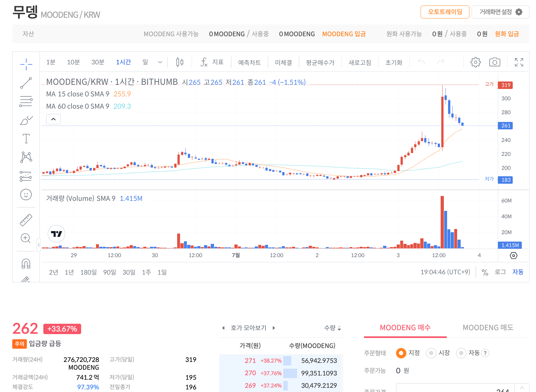Select the crosshair cursor tool
536x392 pixels.
pyautogui.click(x=26, y=64)
